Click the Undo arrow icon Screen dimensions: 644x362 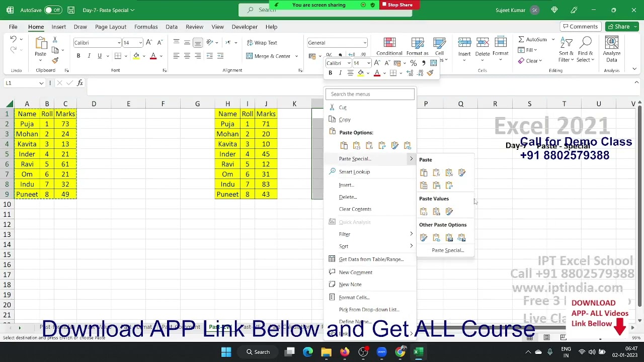pyautogui.click(x=14, y=39)
